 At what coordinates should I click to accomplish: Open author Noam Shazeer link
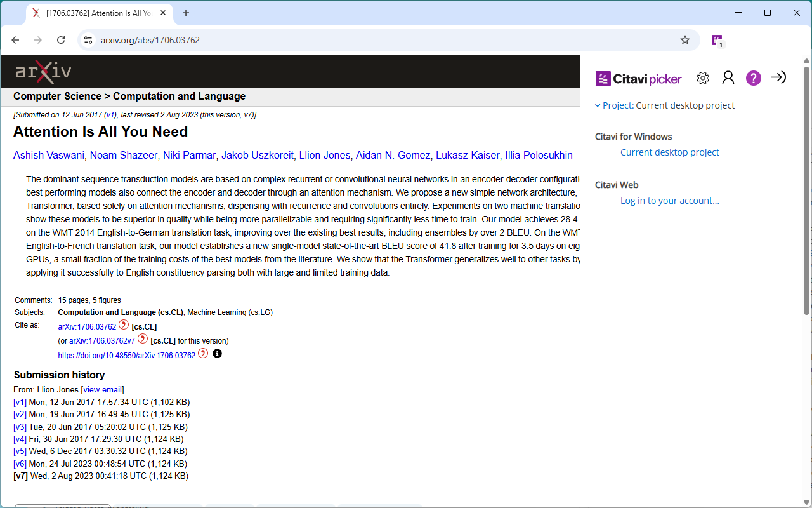coord(124,155)
